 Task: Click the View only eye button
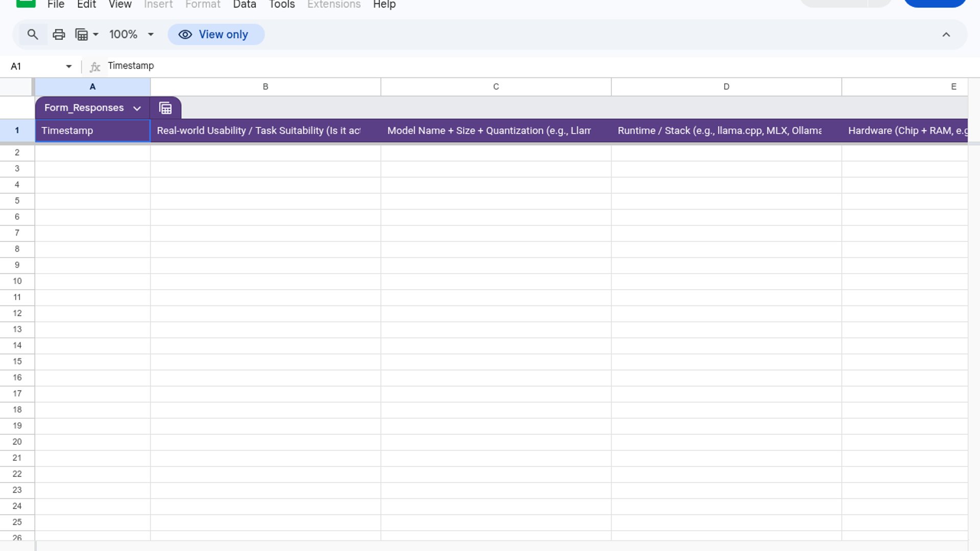pyautogui.click(x=216, y=35)
